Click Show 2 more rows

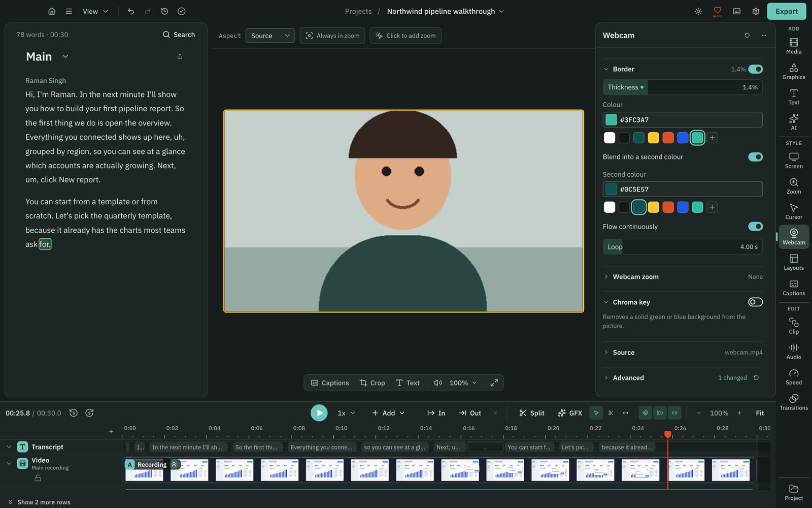pos(39,502)
